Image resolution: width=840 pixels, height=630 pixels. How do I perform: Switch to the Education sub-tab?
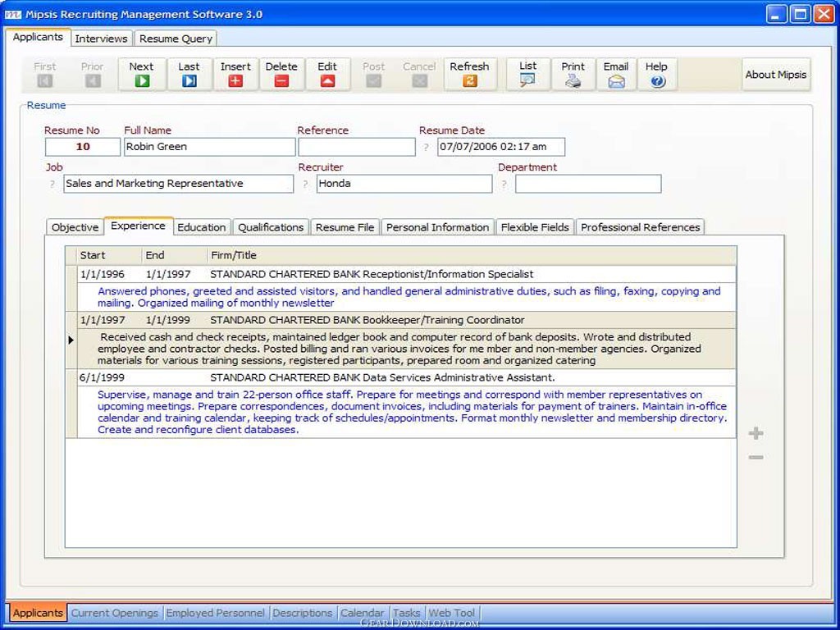click(202, 227)
